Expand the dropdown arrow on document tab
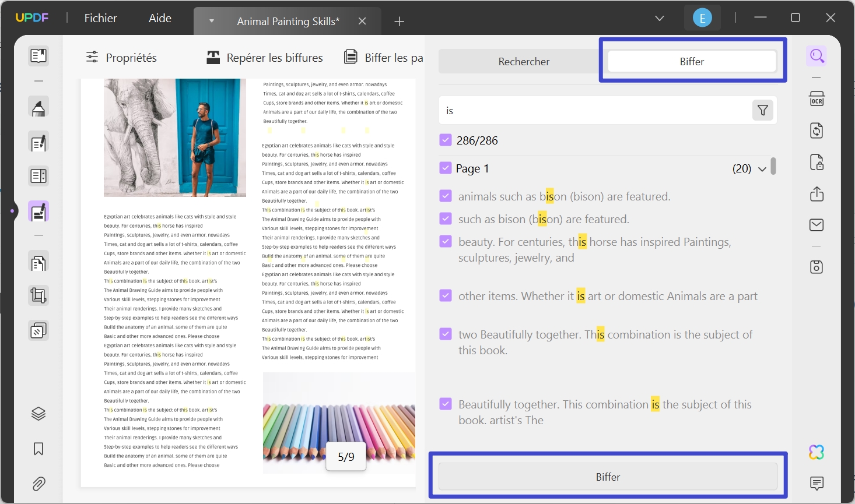The image size is (855, 504). [x=212, y=21]
